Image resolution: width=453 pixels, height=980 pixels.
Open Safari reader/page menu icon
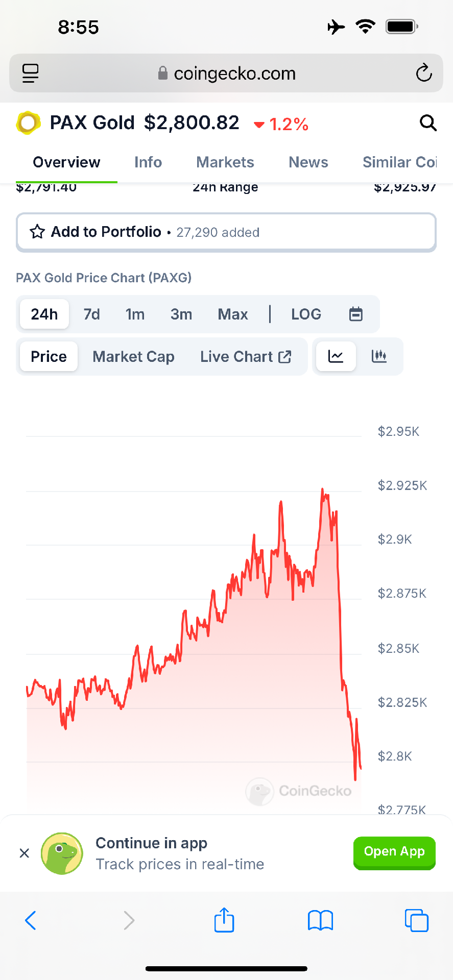coord(31,73)
